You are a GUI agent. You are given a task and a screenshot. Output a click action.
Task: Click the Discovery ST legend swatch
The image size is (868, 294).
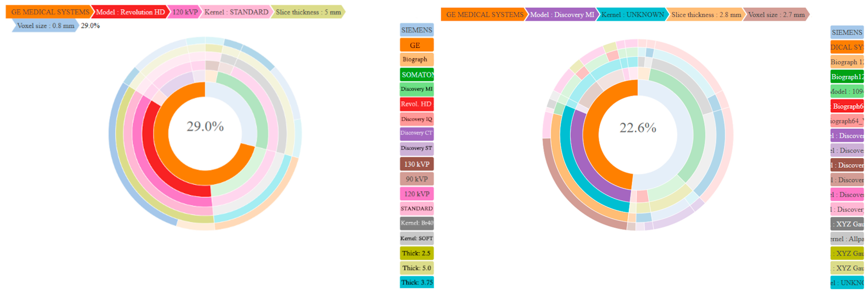point(417,149)
